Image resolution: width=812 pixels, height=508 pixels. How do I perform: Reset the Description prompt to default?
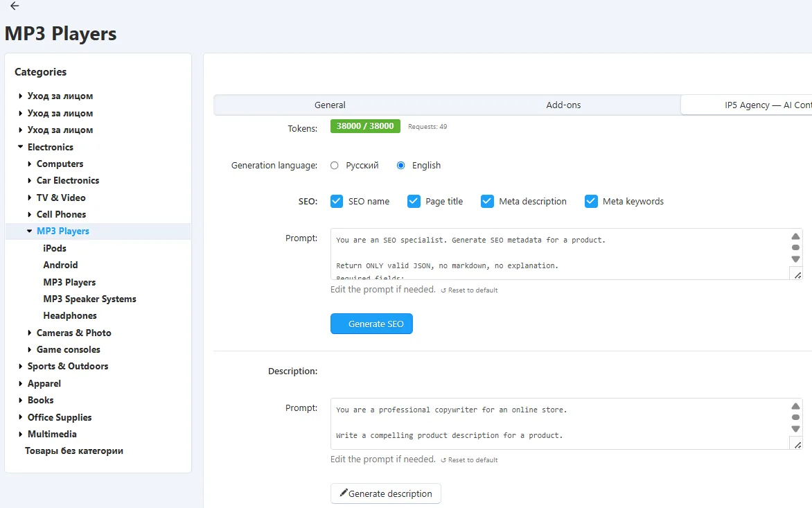(x=469, y=460)
